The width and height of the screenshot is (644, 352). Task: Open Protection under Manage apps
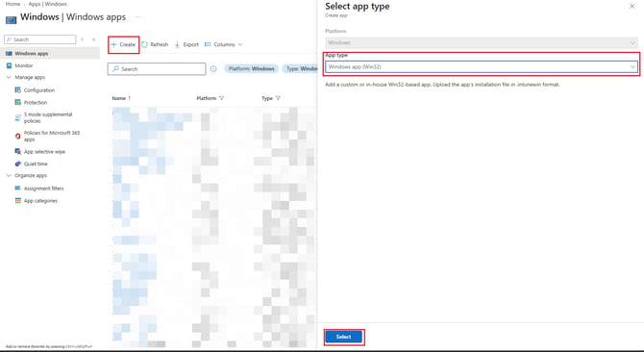36,103
